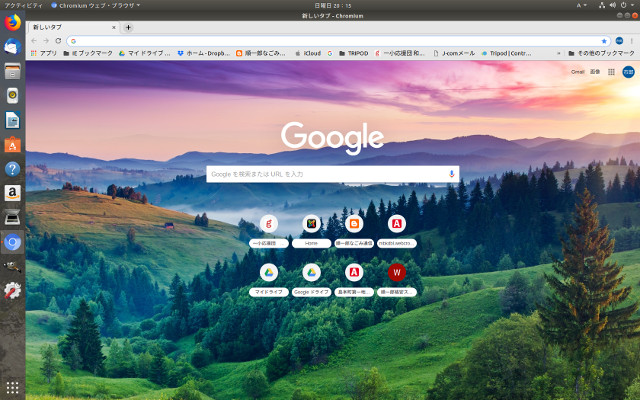Viewport: 640px width, 400px height.
Task: Click the Google account avatar on the page
Action: click(x=628, y=72)
